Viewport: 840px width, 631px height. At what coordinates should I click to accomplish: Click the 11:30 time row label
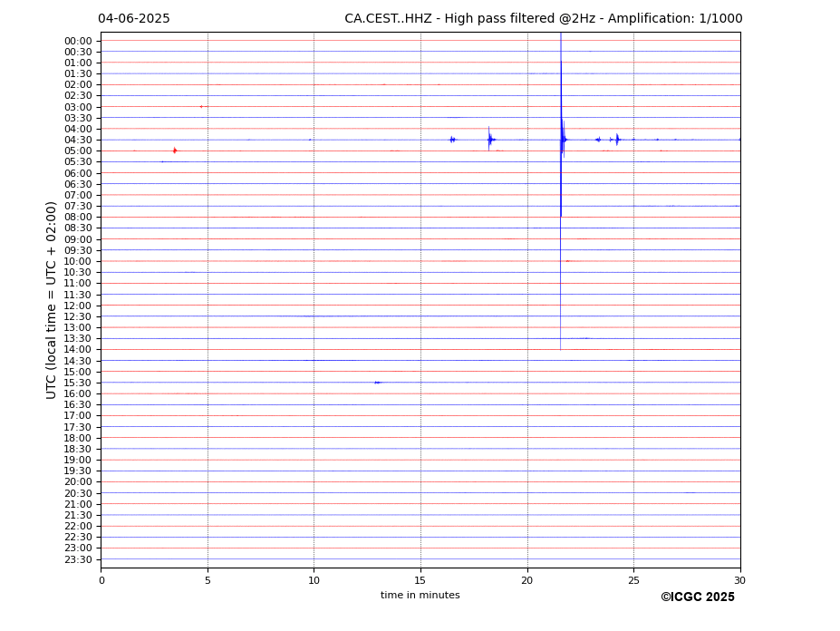click(x=78, y=295)
